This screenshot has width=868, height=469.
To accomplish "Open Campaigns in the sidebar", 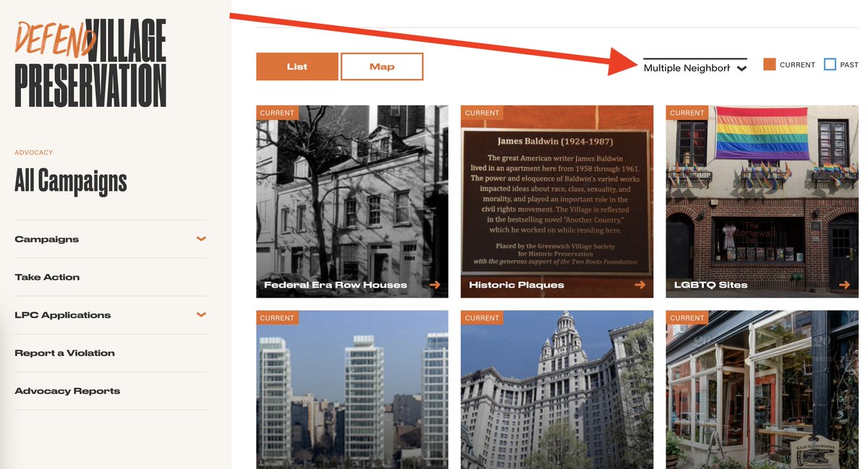I will (47, 239).
